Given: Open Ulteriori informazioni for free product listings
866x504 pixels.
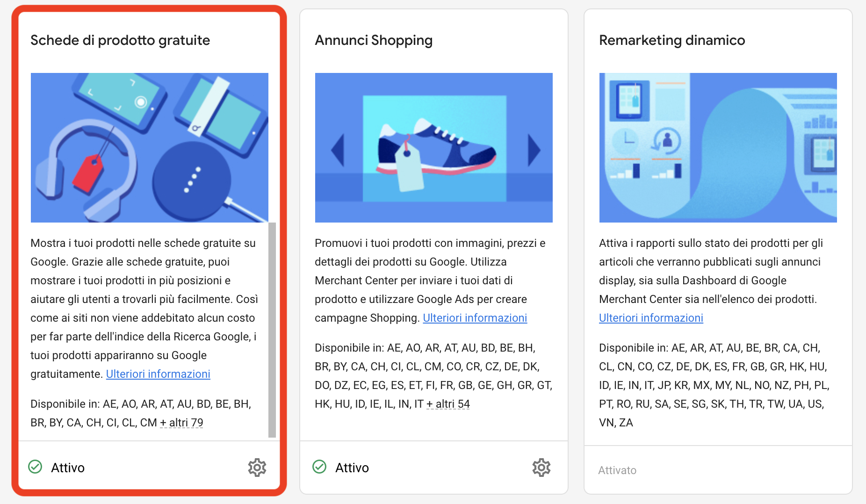Looking at the screenshot, I should 158,374.
